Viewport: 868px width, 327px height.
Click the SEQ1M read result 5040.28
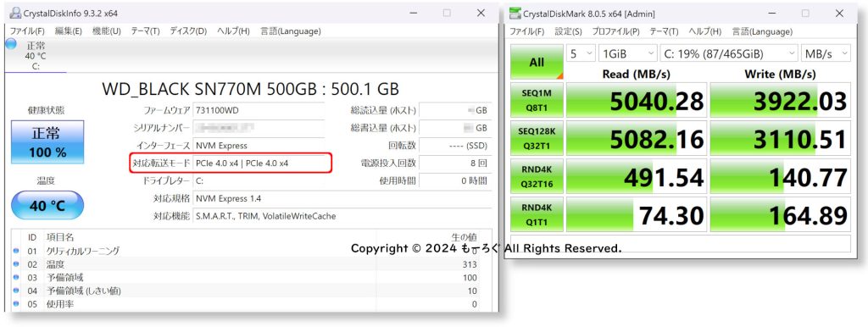[x=637, y=100]
